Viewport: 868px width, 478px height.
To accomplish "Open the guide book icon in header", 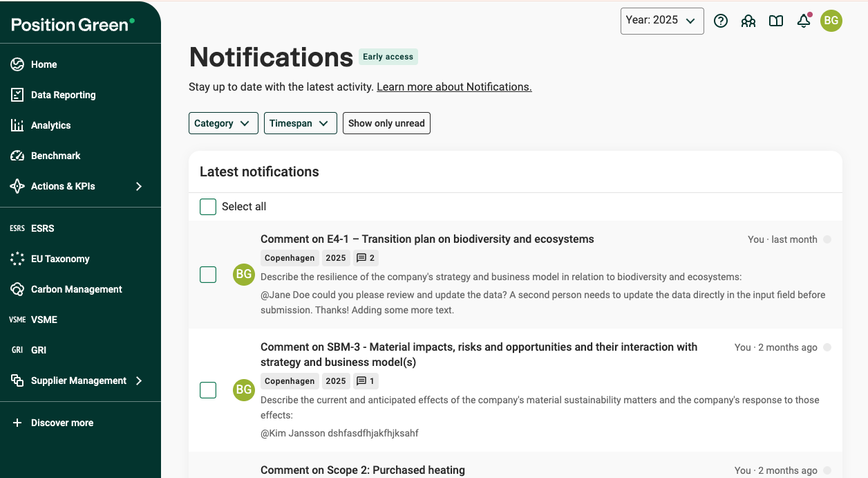I will 776,21.
